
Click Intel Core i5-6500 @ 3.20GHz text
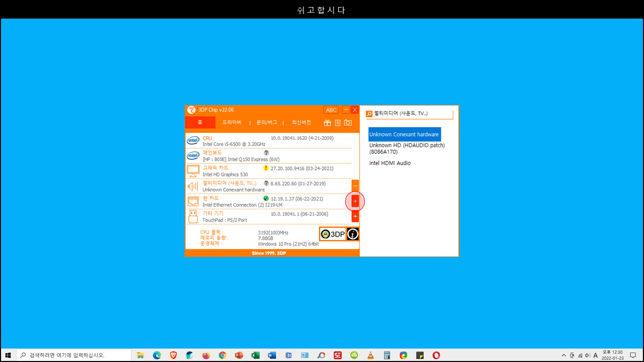point(234,144)
